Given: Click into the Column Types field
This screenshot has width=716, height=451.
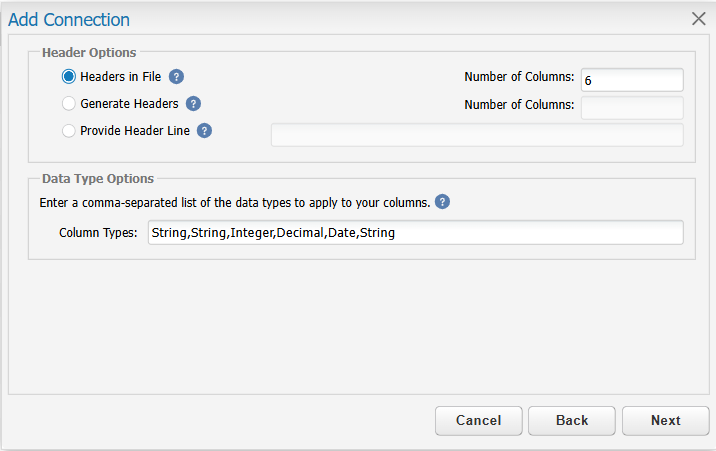Looking at the screenshot, I should pos(416,232).
